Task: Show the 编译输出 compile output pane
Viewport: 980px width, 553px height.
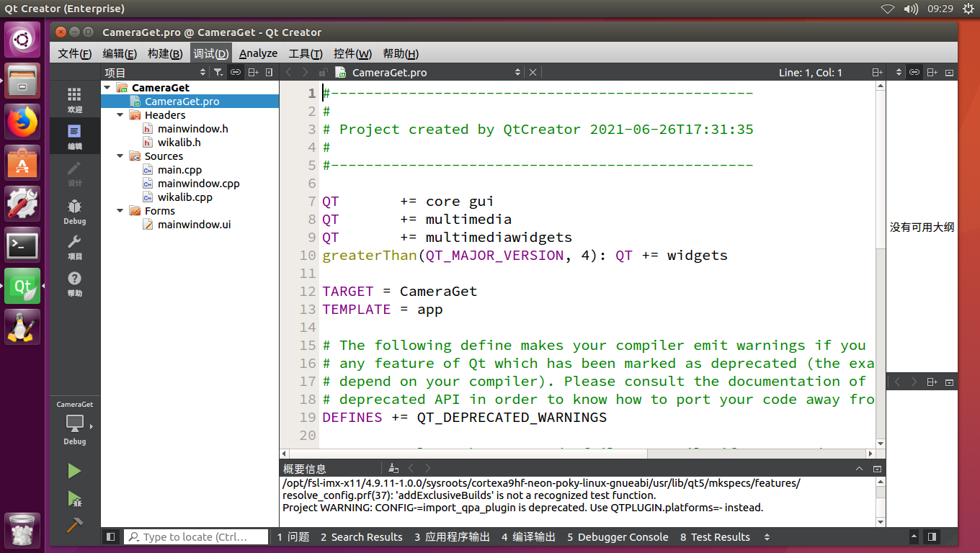Action: point(528,537)
